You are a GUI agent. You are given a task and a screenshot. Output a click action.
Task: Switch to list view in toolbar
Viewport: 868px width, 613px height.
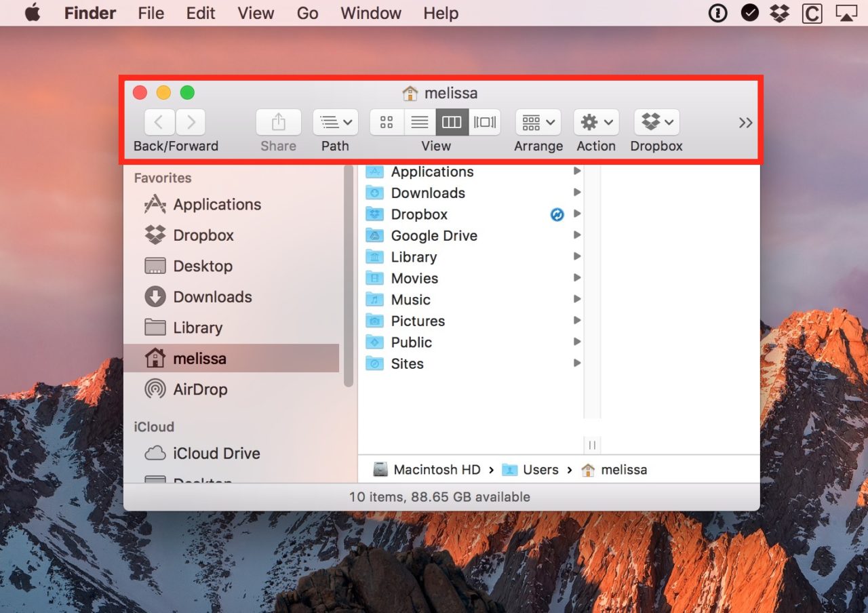pyautogui.click(x=419, y=122)
